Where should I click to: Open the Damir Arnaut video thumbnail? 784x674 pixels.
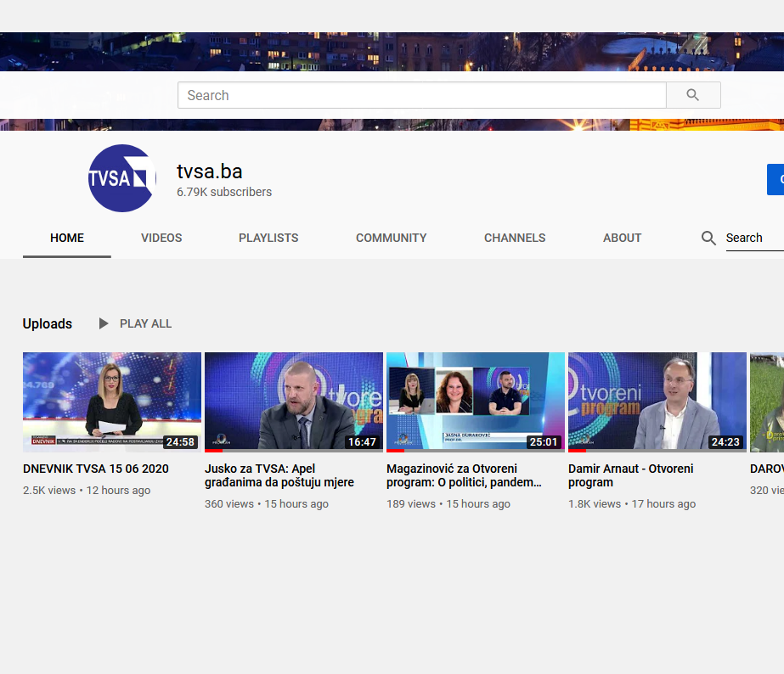pos(657,402)
